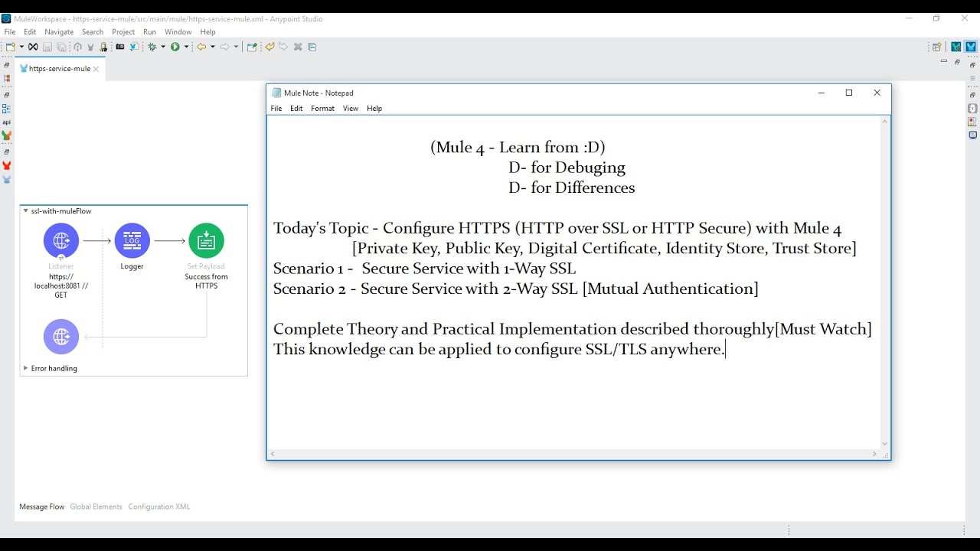
Task: Close the https-service-mule editor tab
Action: (x=97, y=69)
